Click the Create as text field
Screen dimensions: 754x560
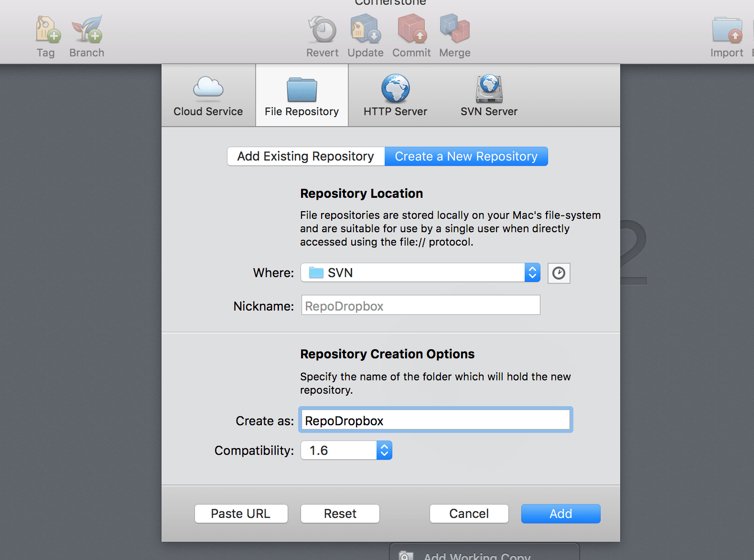(x=435, y=420)
